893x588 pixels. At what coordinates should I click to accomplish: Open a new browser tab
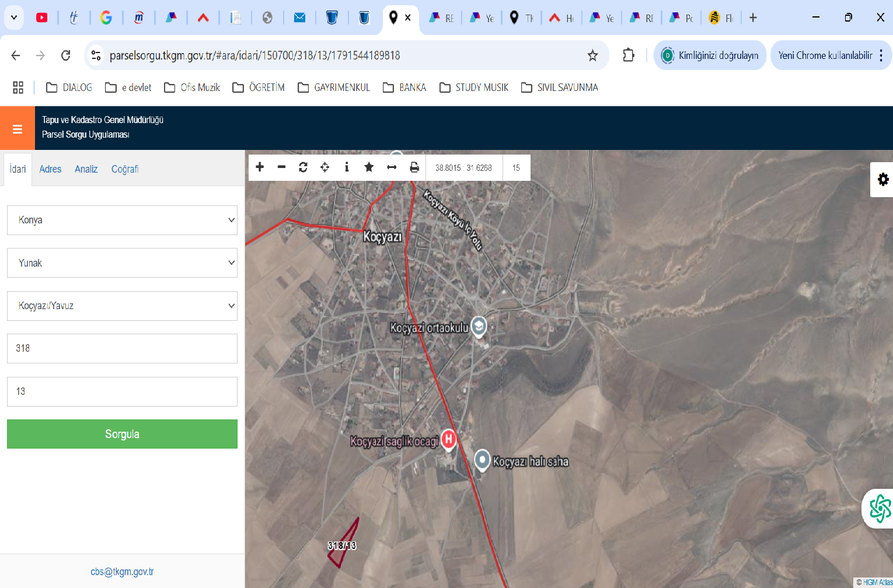pyautogui.click(x=753, y=17)
